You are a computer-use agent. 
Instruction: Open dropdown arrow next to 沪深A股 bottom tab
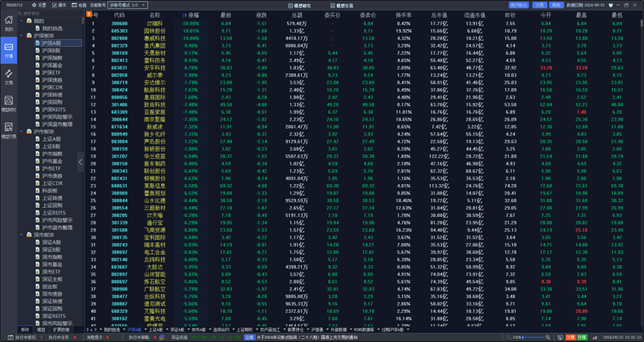(x=145, y=329)
